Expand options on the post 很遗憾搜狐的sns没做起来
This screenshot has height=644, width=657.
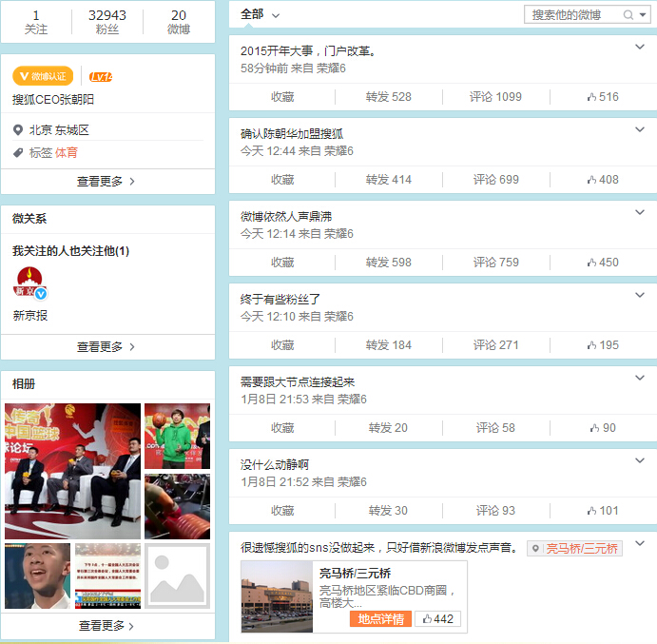(639, 543)
